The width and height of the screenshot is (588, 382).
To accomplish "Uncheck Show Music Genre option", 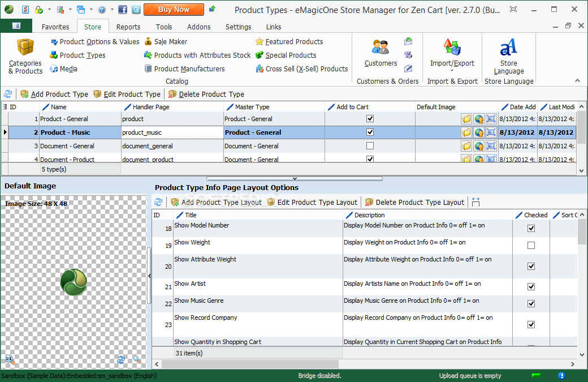I will pyautogui.click(x=531, y=303).
